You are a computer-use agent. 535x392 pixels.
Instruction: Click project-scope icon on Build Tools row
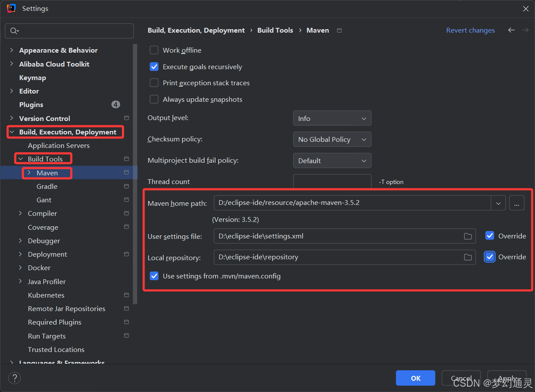pos(126,159)
